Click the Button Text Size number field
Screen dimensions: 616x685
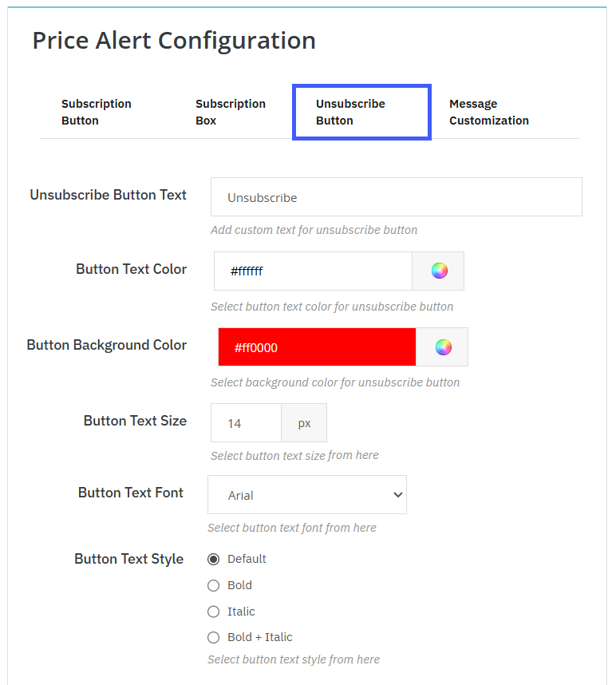(x=246, y=423)
